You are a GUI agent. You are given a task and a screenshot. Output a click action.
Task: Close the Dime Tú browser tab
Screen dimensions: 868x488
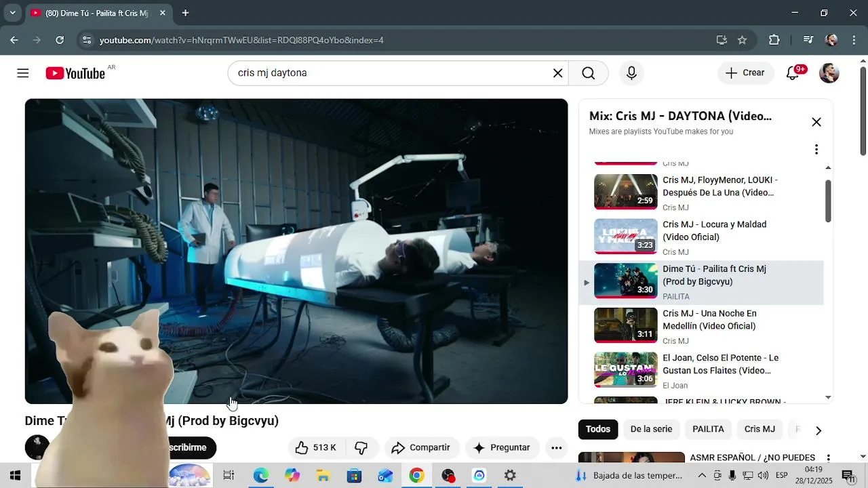click(x=163, y=13)
